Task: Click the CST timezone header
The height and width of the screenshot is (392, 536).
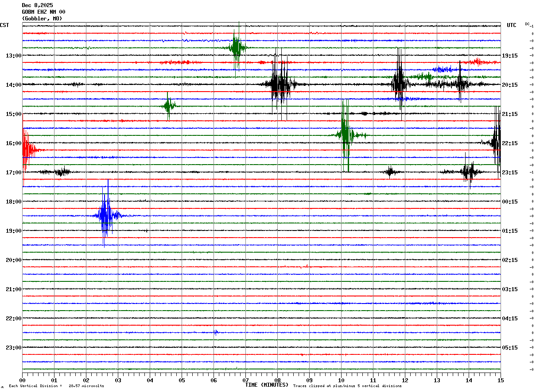Action: [4, 25]
